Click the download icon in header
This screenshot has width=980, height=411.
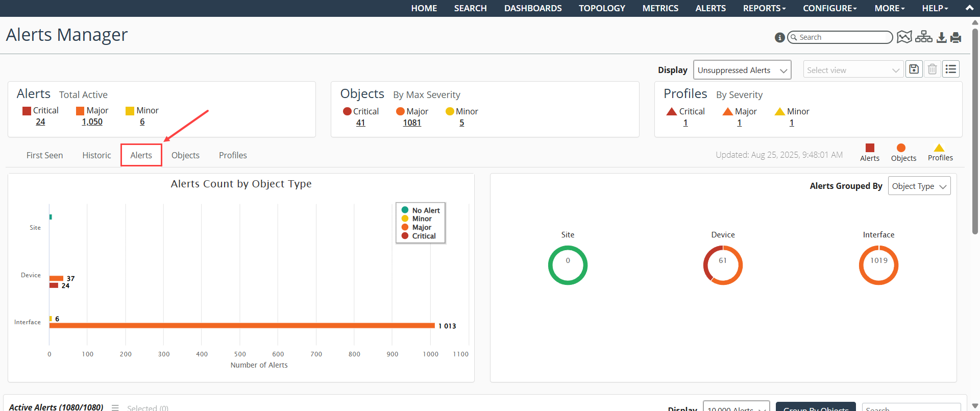[x=942, y=37]
